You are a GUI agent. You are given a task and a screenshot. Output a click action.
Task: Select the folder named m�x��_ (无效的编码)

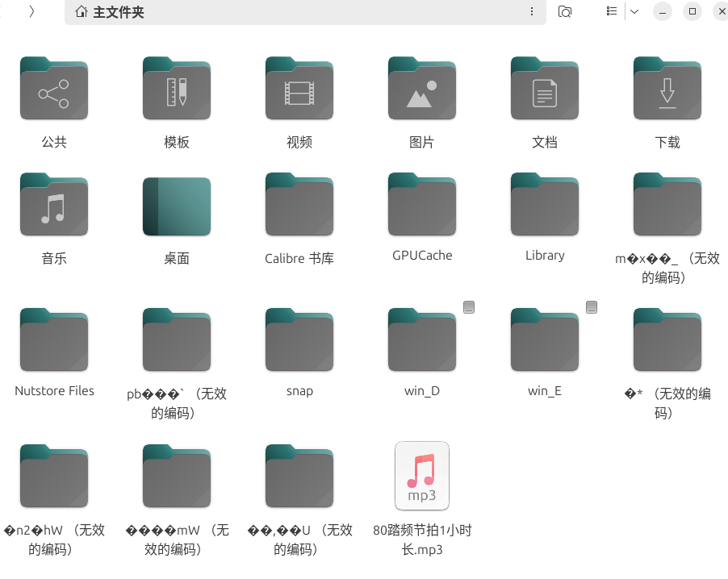[667, 204]
